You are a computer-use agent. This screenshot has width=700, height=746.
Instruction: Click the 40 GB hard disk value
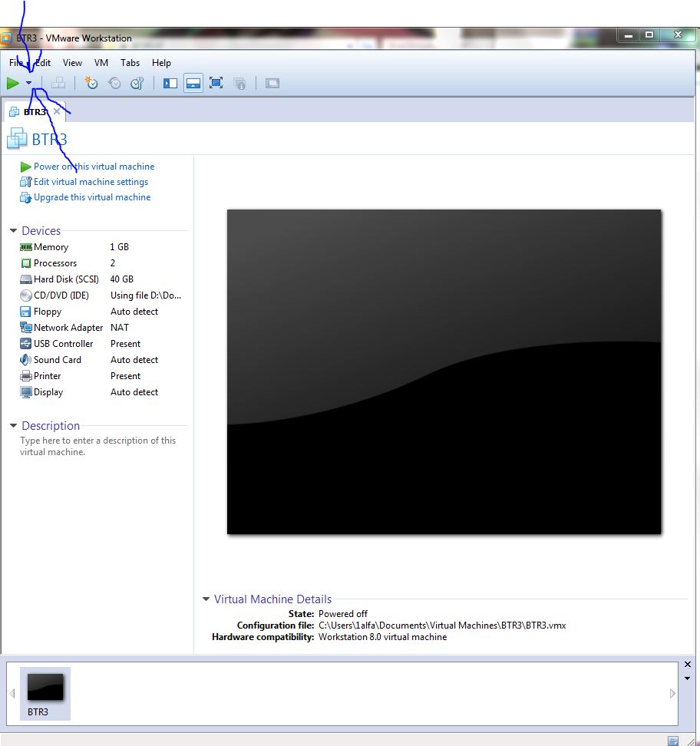point(122,279)
